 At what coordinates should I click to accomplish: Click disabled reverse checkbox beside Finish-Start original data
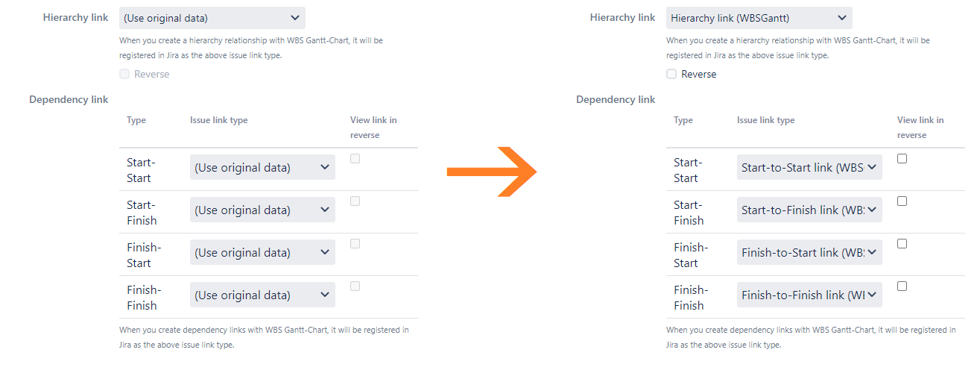tap(355, 244)
